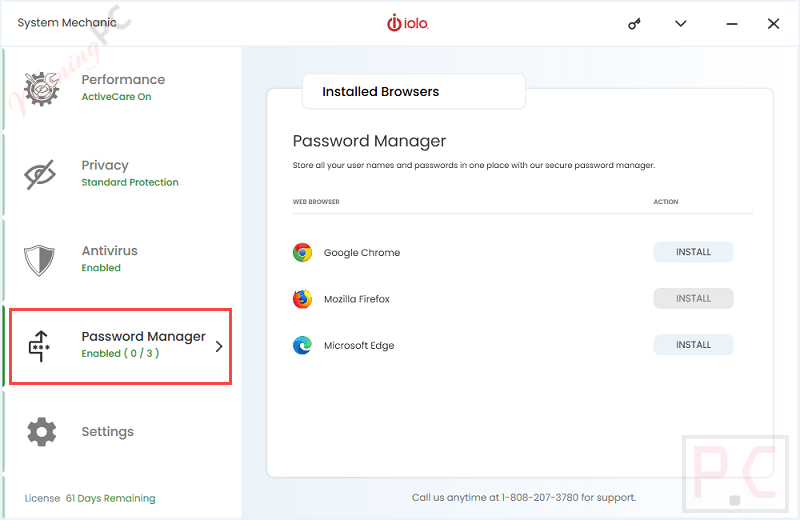Click the Microsoft Edge row label
Screen dimensions: 800x520
tap(359, 345)
